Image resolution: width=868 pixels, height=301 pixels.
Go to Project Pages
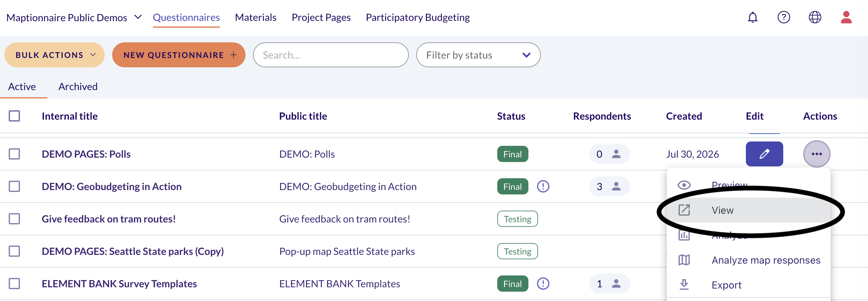321,17
